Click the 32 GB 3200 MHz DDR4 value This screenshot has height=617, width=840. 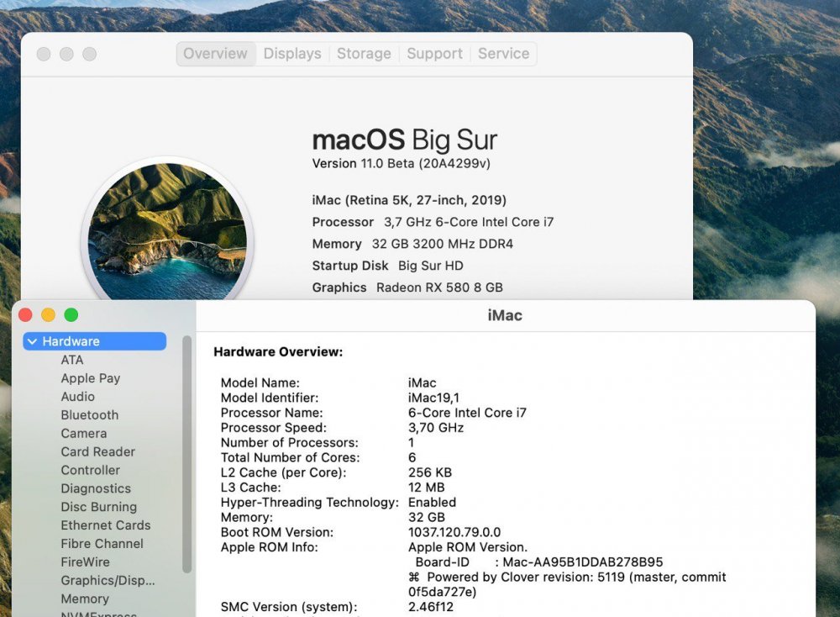coord(443,244)
